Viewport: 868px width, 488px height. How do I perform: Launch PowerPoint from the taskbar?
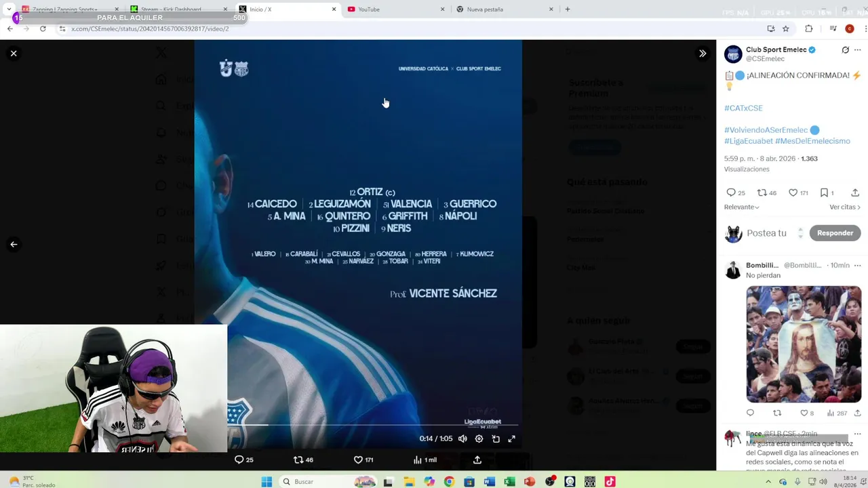(530, 481)
